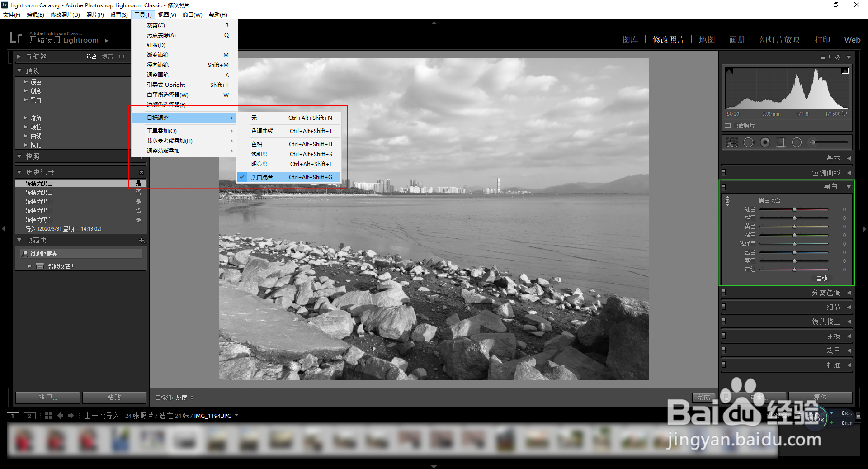Expand the 颜色 preset group

click(x=36, y=82)
